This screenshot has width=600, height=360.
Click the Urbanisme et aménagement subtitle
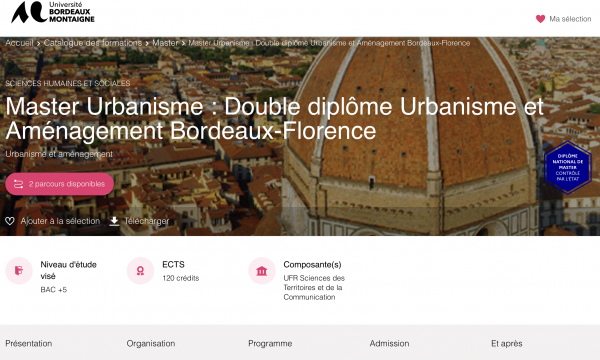[x=59, y=154]
